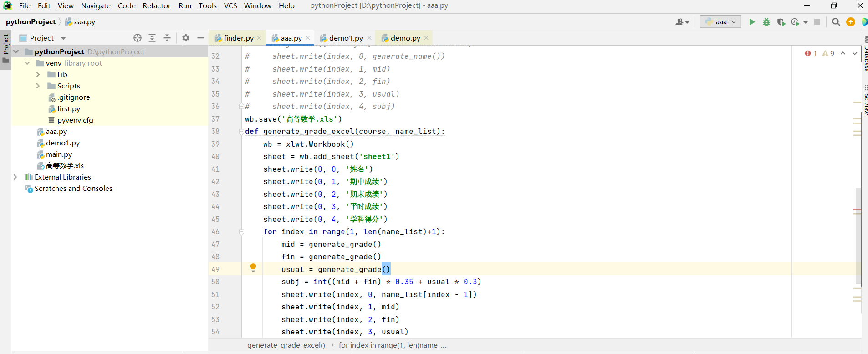Screen dimensions: 868x354
Task: Select 高等数学.xls in project tree
Action: point(65,165)
